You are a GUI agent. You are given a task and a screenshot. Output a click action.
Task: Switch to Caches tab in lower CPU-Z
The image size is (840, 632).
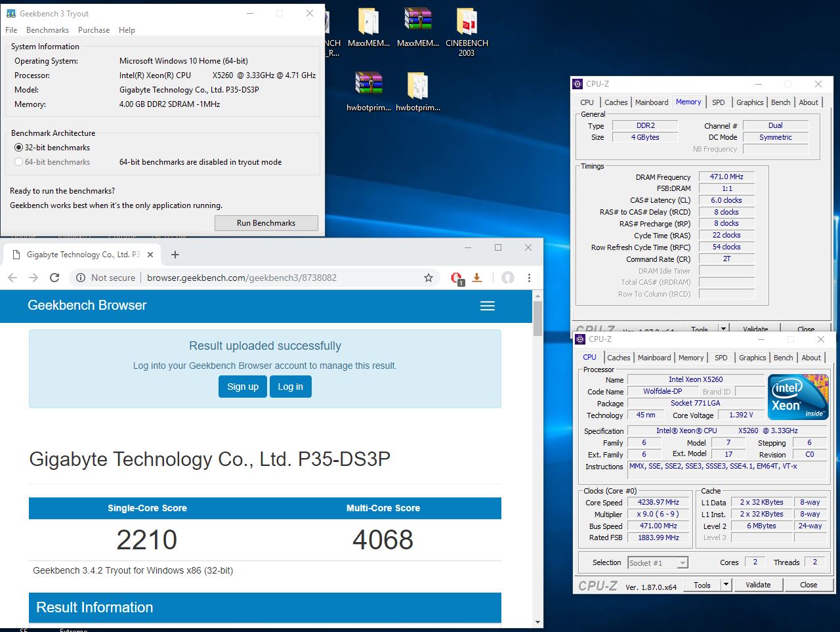(x=618, y=358)
